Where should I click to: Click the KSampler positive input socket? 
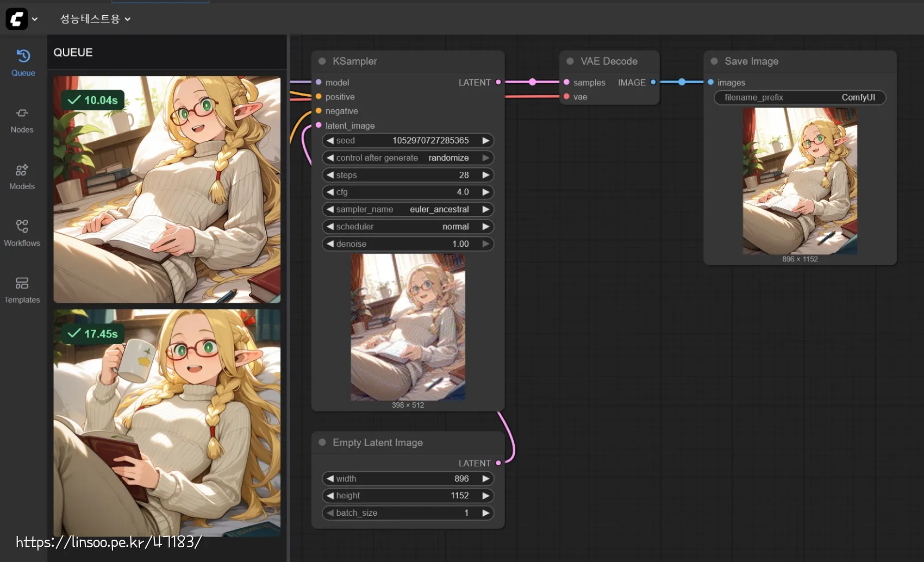tap(319, 96)
